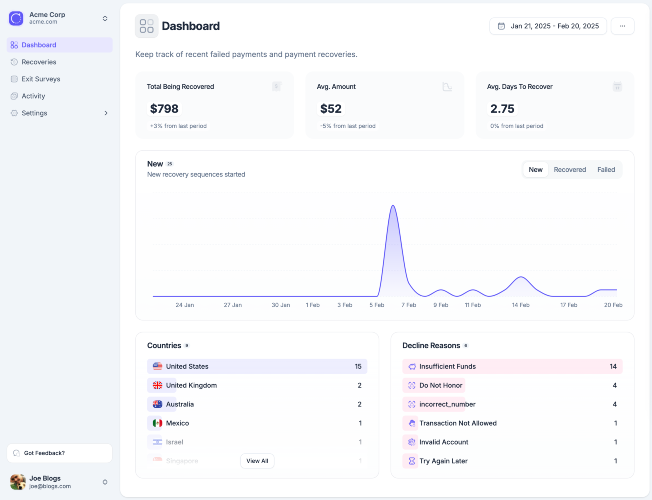Click the View All countries button
The image size is (652, 500).
[257, 461]
